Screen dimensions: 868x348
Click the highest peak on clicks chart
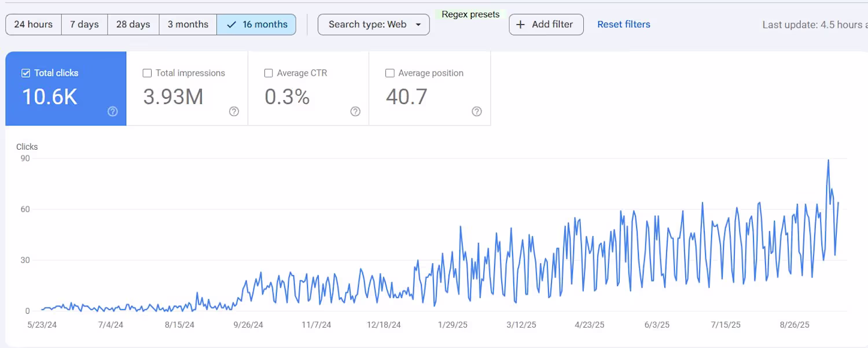point(828,160)
